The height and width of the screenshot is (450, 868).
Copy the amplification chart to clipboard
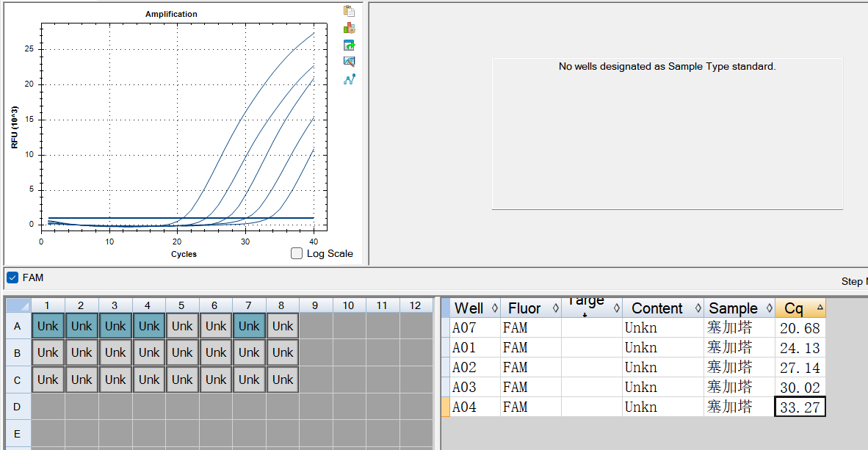click(349, 11)
